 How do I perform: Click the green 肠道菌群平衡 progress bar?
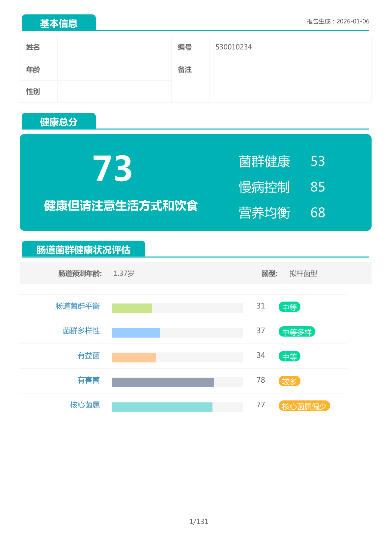(x=132, y=308)
